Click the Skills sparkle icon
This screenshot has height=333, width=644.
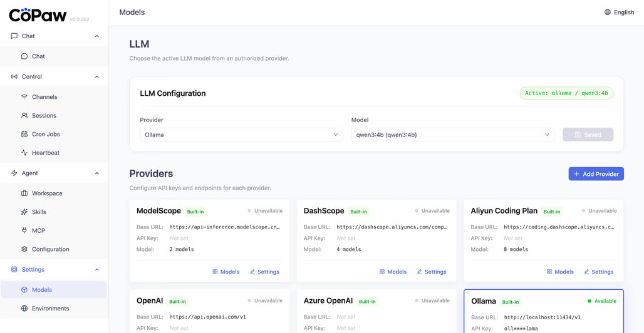tap(24, 212)
